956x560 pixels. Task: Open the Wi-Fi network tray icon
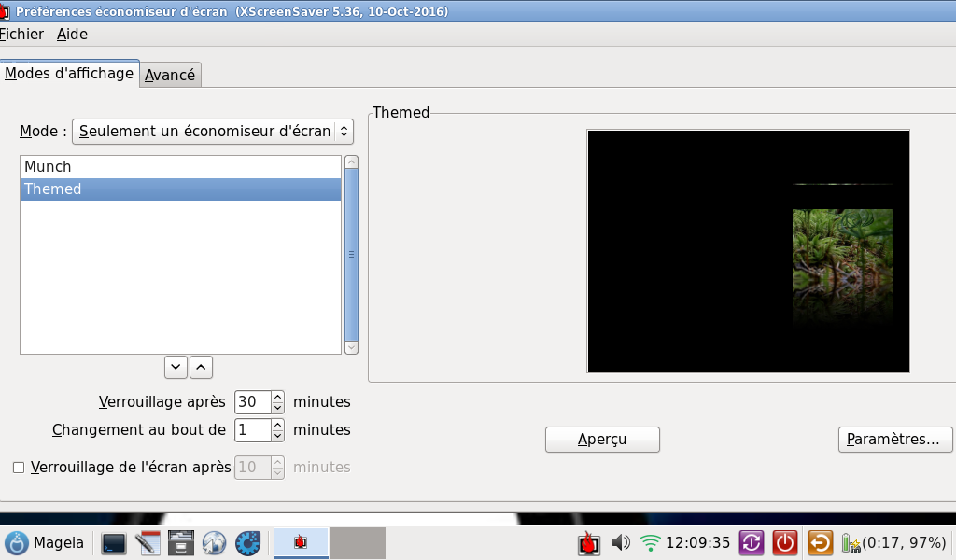(651, 542)
